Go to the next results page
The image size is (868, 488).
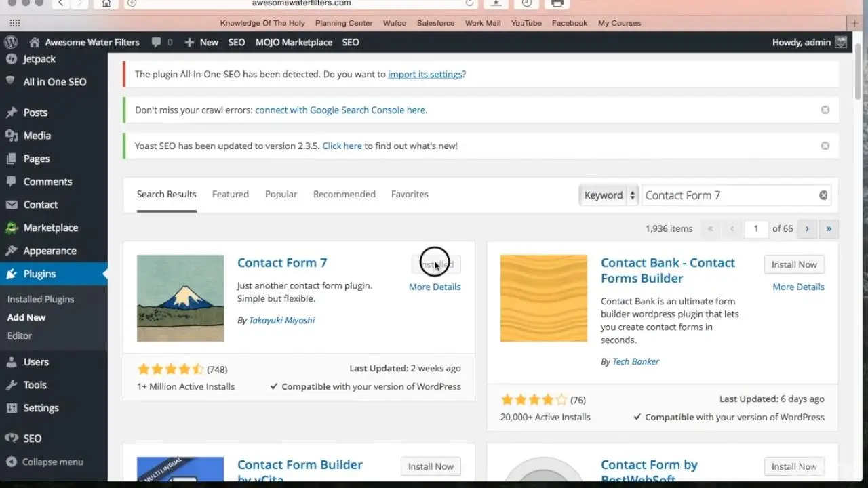click(x=807, y=229)
